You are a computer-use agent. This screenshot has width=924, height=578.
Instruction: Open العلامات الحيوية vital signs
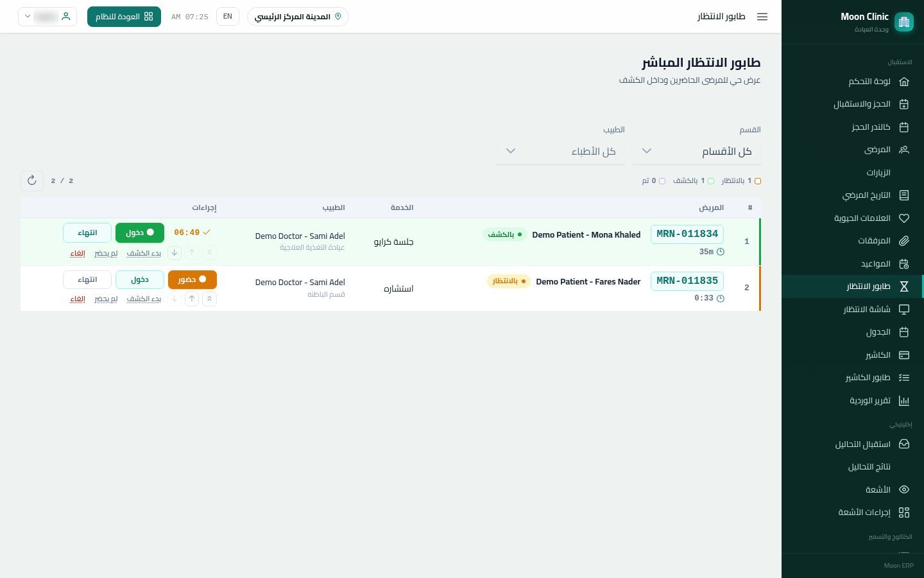(x=852, y=218)
